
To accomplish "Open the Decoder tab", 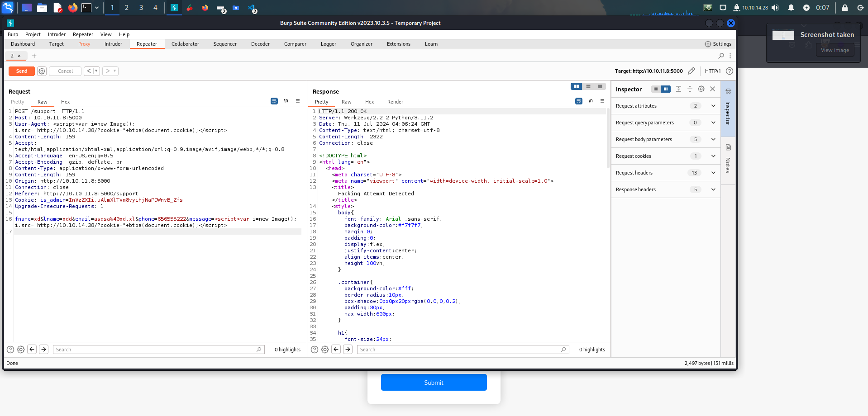I will tap(260, 44).
